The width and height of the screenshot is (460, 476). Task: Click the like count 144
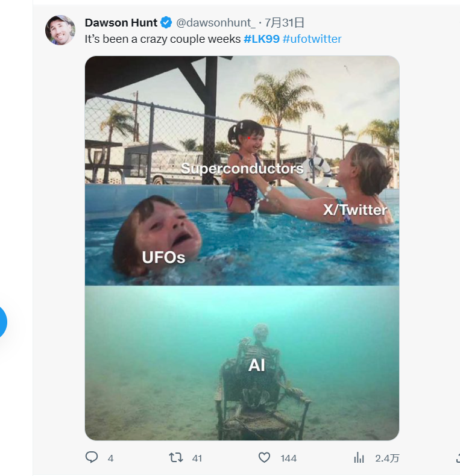pyautogui.click(x=288, y=458)
